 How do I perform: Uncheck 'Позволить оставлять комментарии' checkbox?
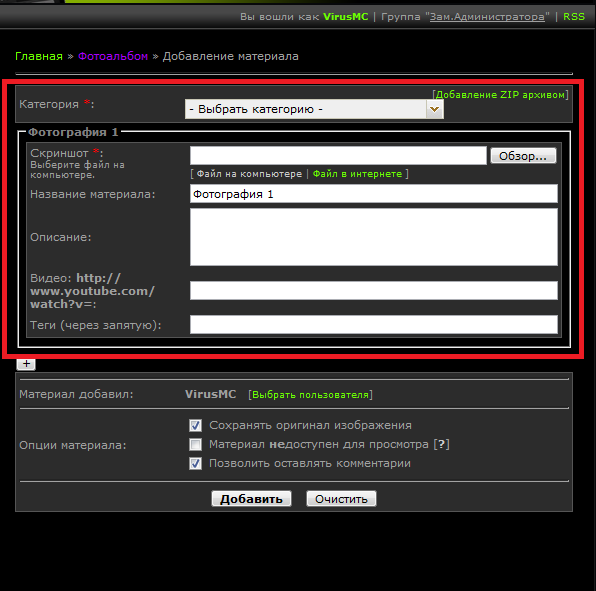click(x=195, y=463)
